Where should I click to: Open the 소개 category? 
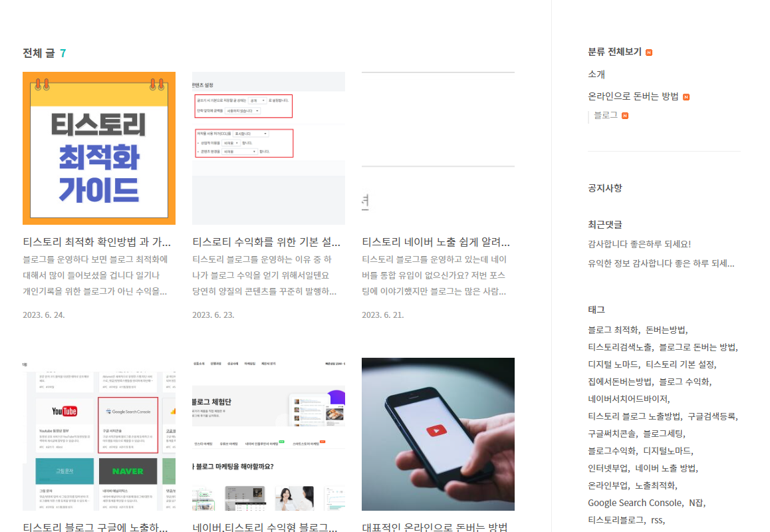(x=595, y=74)
